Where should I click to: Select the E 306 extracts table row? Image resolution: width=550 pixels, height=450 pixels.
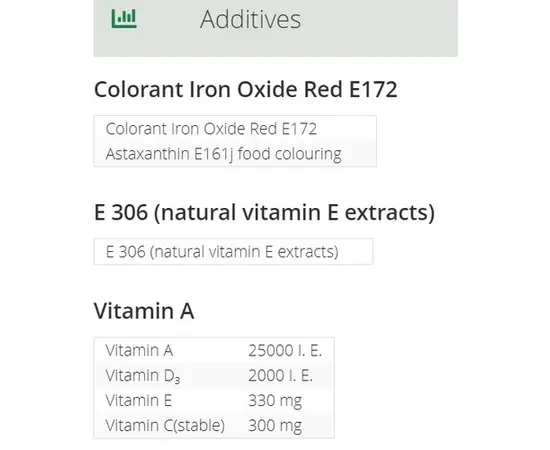click(233, 251)
